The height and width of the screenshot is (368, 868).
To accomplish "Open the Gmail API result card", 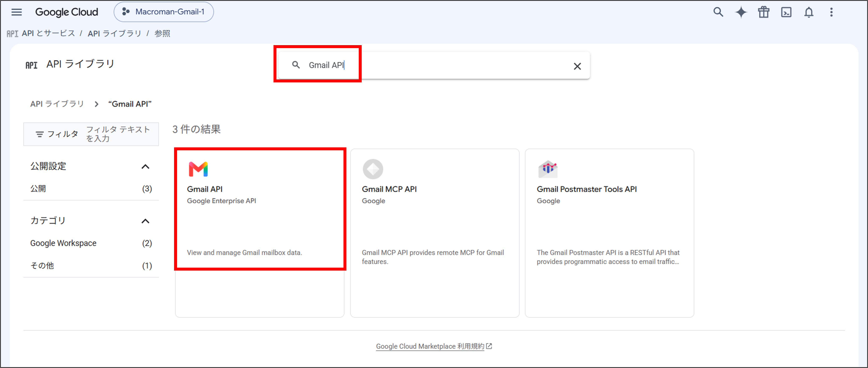I will tap(260, 233).
